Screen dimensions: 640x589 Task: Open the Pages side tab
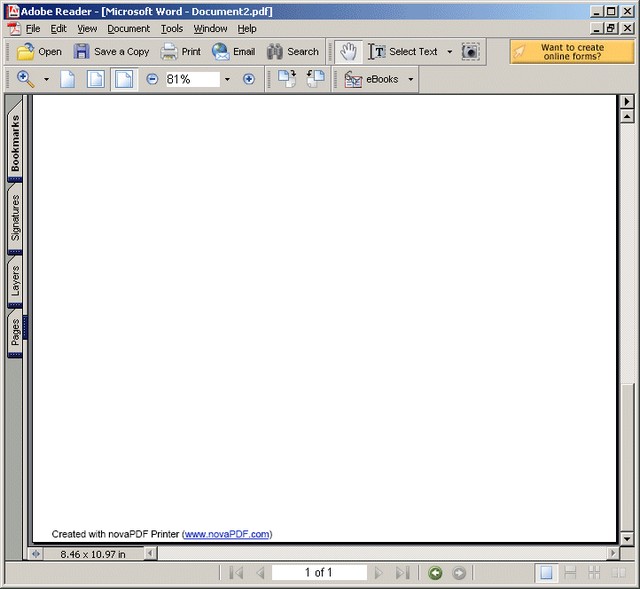[15, 332]
